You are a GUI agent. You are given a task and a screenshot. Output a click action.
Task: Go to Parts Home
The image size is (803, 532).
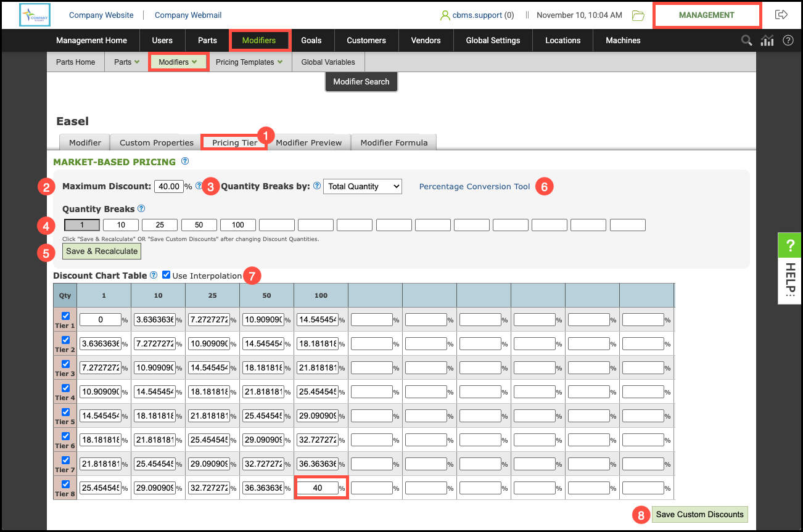point(76,62)
